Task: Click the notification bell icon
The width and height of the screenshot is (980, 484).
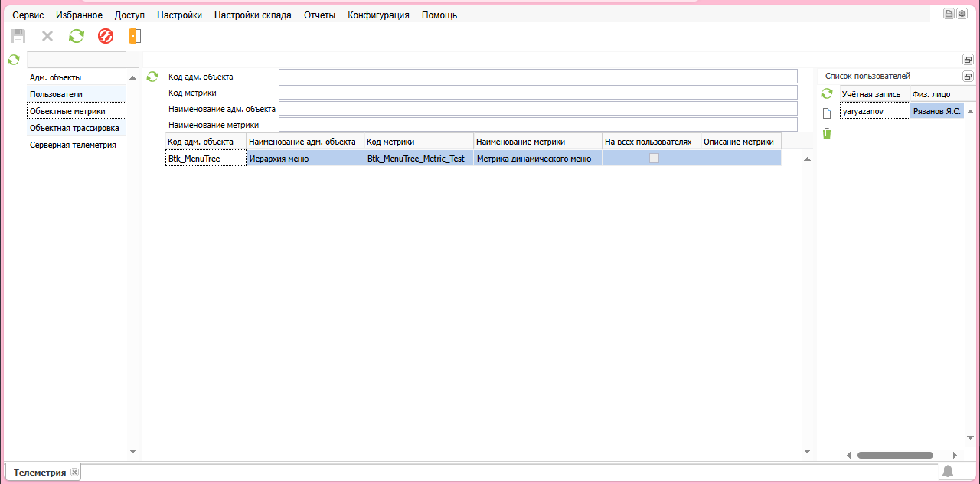Action: click(x=948, y=471)
